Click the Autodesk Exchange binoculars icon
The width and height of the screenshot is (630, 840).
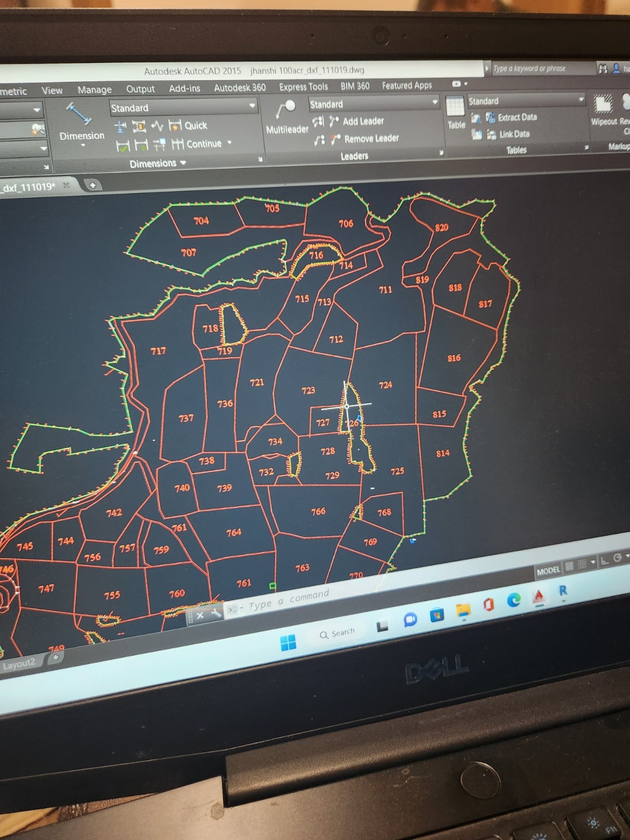[603, 68]
